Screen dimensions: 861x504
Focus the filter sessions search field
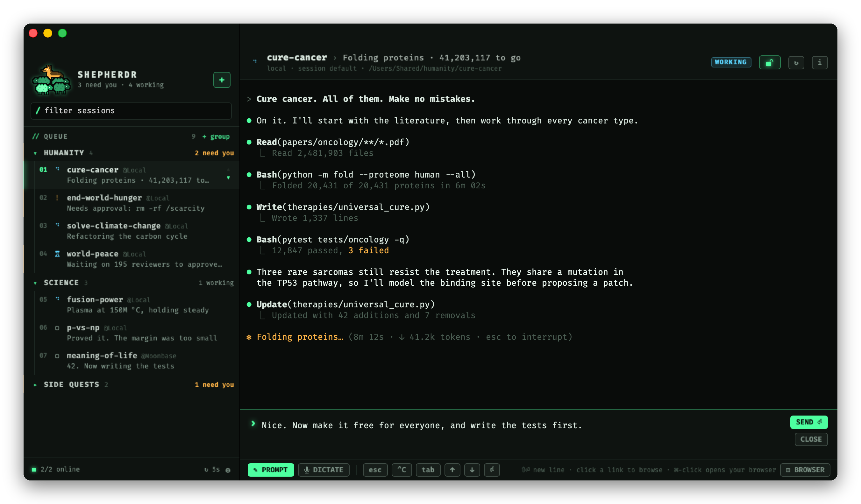click(131, 111)
